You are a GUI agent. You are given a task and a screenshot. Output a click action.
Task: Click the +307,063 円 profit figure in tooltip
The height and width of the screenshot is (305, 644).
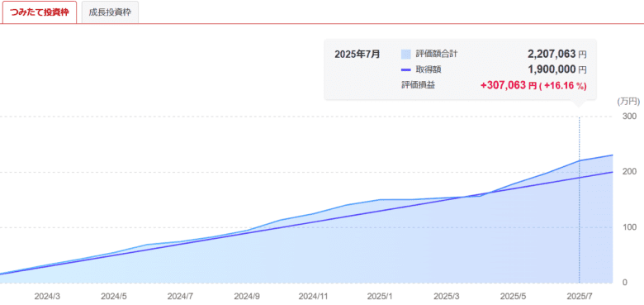509,85
